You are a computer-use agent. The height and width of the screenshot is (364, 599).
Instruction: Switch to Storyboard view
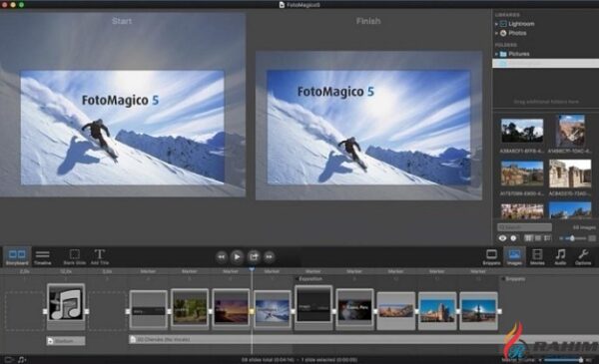pos(17,256)
